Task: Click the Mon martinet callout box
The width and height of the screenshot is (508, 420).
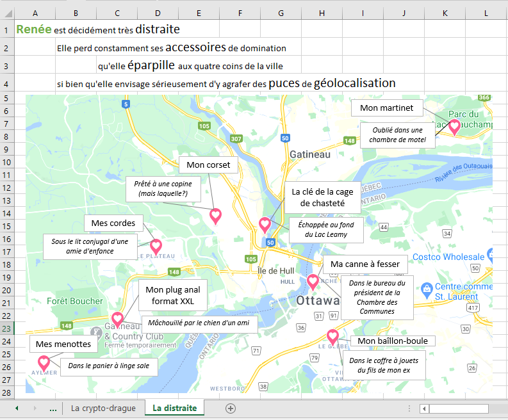Action: coord(386,108)
